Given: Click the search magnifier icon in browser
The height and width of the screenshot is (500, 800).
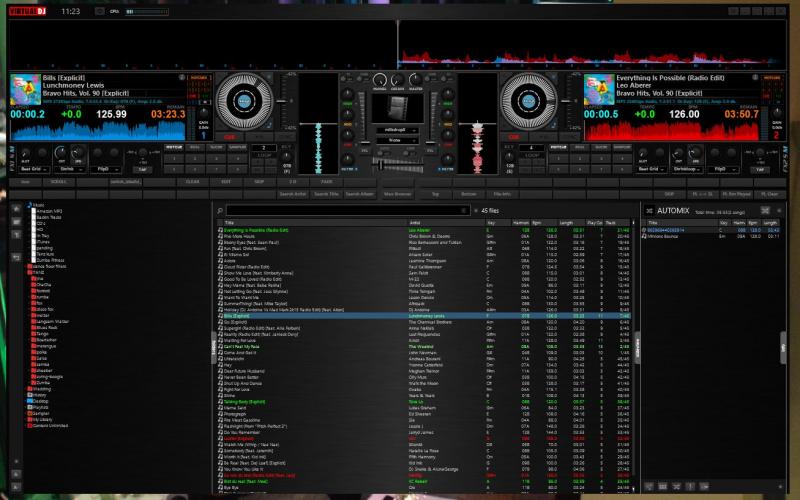Looking at the screenshot, I should [220, 210].
